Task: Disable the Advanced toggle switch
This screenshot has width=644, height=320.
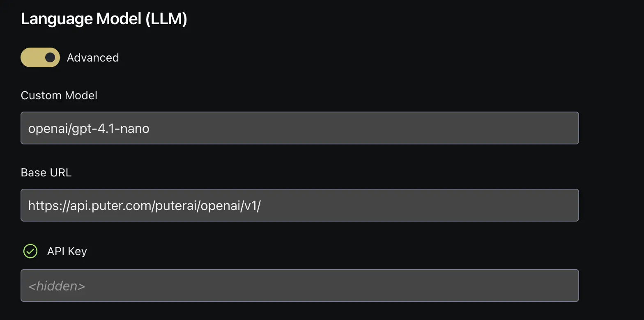Action: (40, 57)
